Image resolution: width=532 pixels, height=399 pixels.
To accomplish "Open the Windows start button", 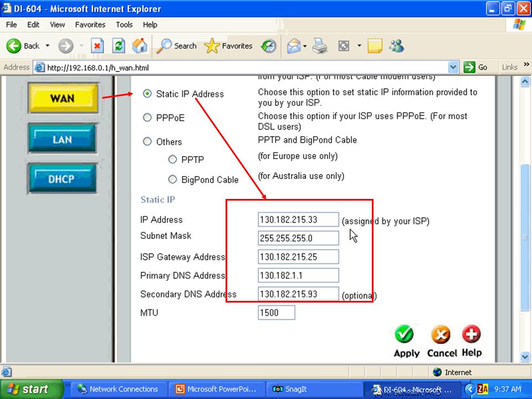I will pyautogui.click(x=32, y=389).
